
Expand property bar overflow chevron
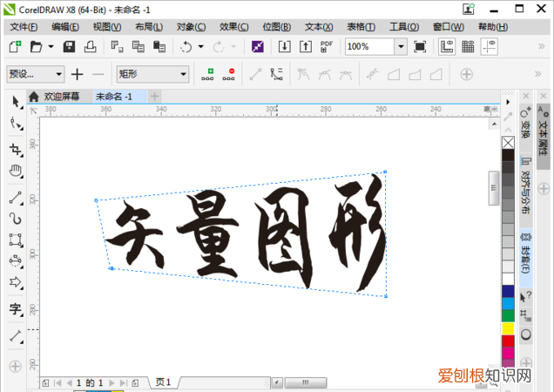tap(537, 74)
